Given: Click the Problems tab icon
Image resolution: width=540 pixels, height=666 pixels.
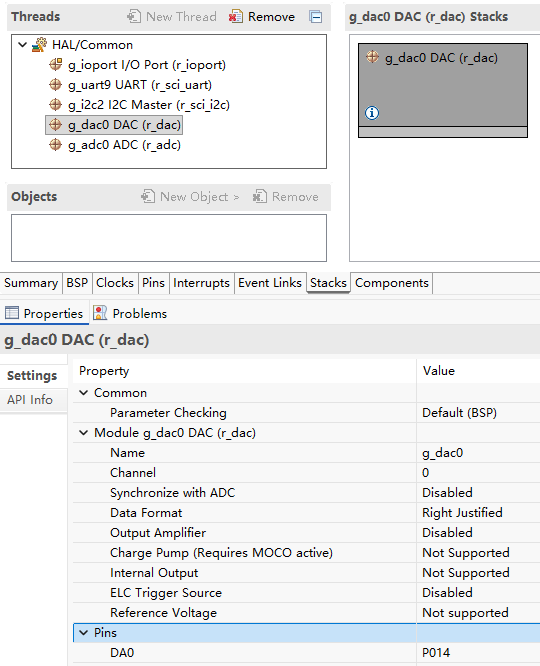Looking at the screenshot, I should (x=100, y=313).
